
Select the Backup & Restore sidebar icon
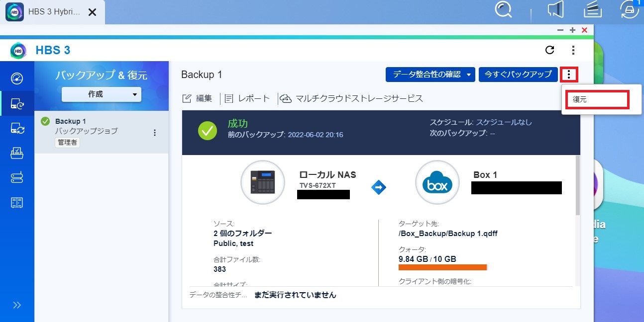(17, 104)
